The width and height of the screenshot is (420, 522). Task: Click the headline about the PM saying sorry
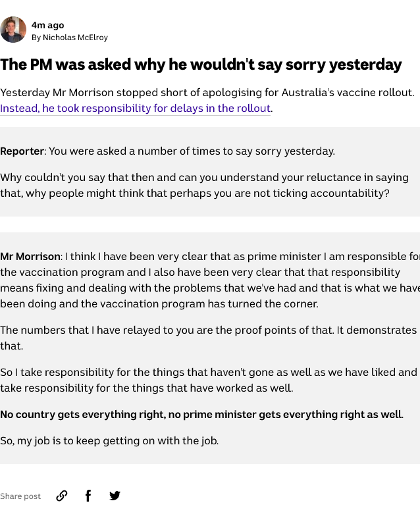coord(201,65)
